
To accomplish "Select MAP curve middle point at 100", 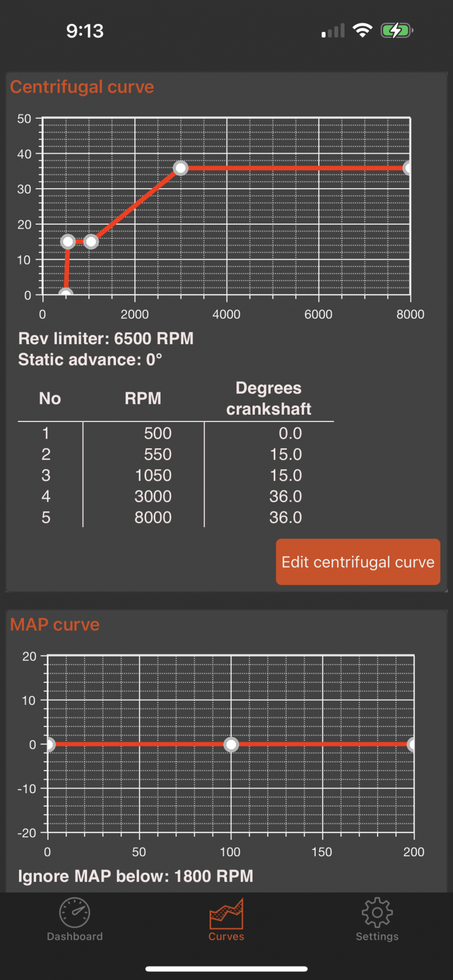I will click(x=230, y=744).
